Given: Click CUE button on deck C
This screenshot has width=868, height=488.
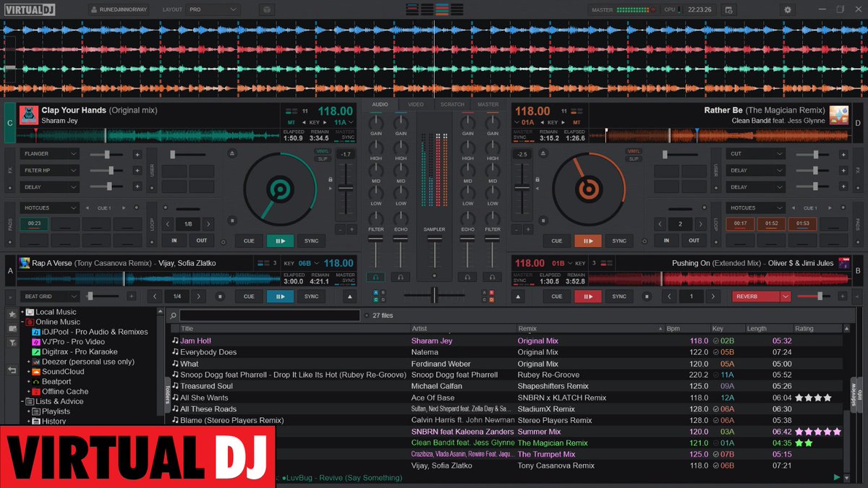Looking at the screenshot, I should click(249, 241).
